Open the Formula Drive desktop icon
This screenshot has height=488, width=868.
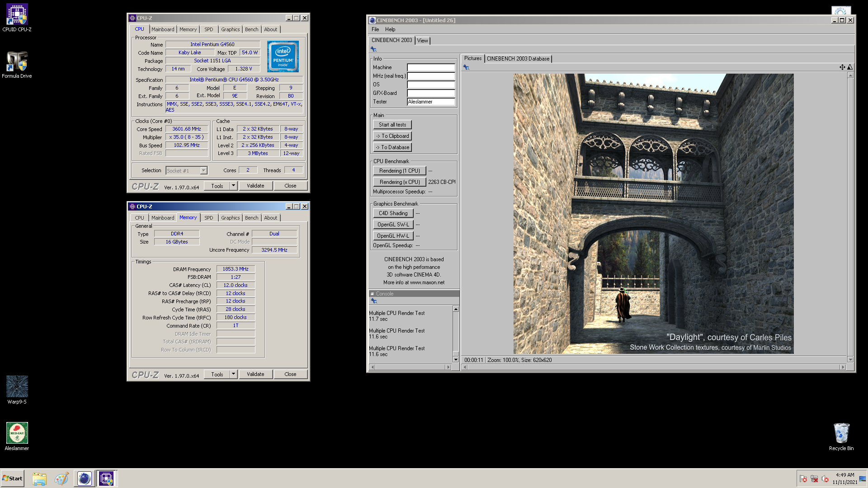(17, 64)
